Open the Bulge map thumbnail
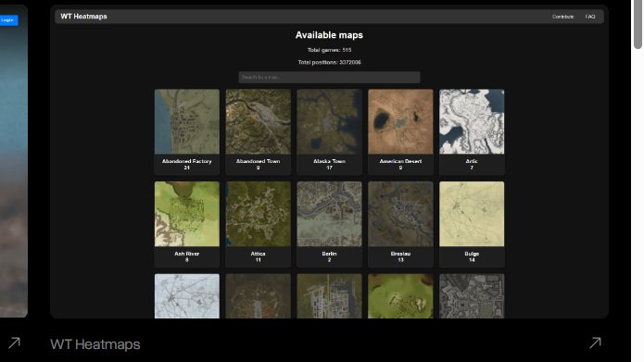This screenshot has width=644, height=362. pos(472,214)
